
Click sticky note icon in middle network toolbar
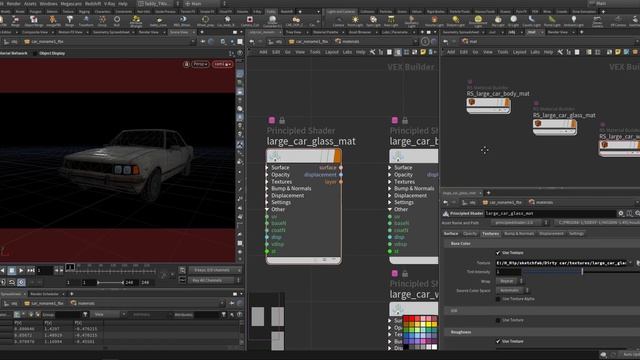point(423,52)
